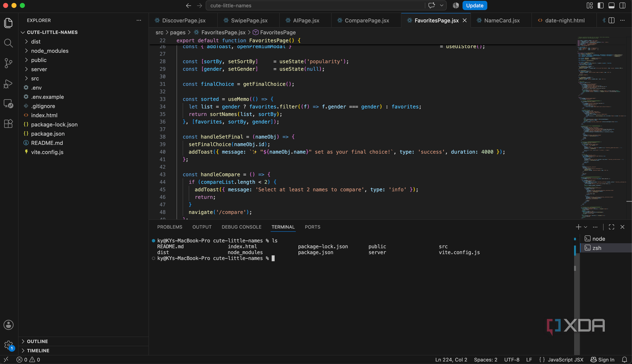The image size is (632, 364).
Task: Open the Explorer view in activity bar
Action: [8, 23]
